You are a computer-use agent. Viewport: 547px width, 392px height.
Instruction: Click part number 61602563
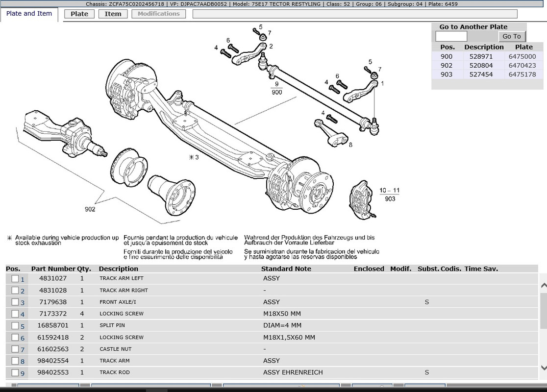click(53, 349)
